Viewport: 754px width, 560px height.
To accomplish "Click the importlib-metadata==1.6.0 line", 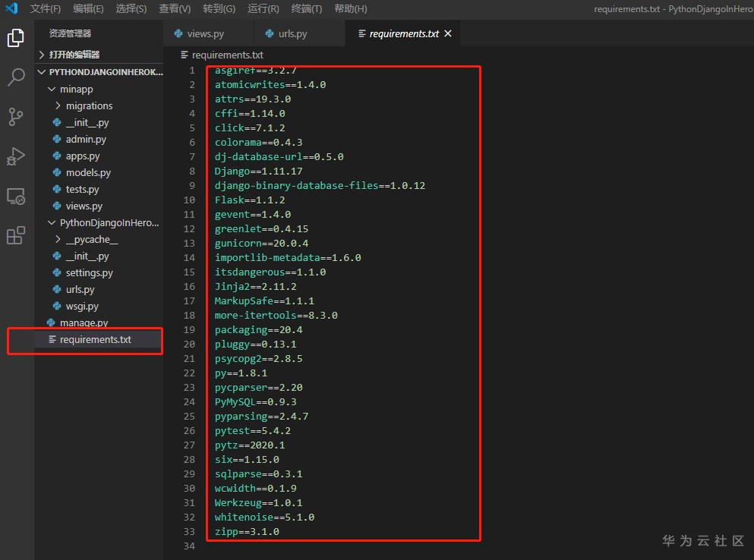I will [x=288, y=258].
